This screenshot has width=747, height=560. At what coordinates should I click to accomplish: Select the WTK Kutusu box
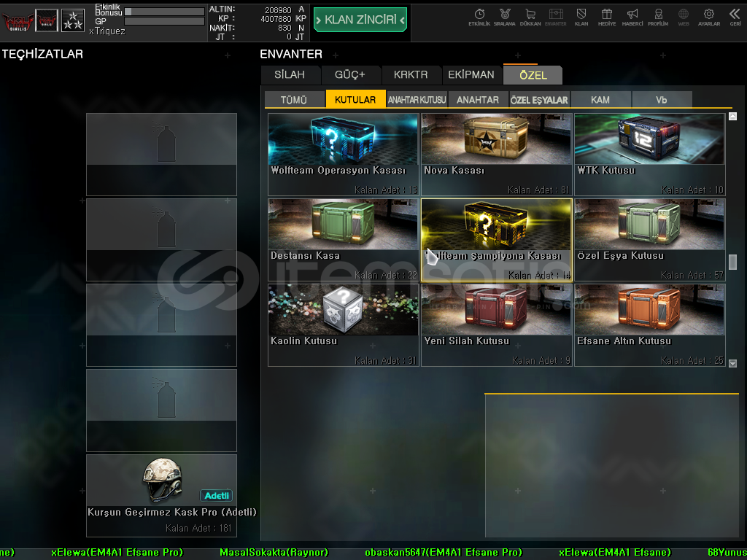(x=650, y=155)
